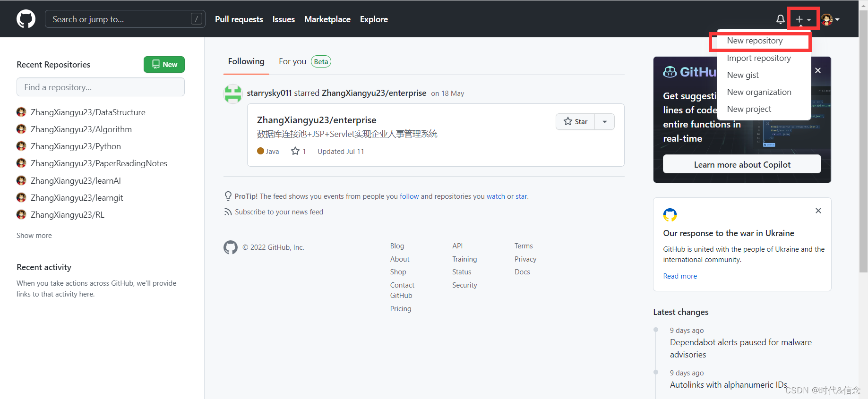
Task: Click Learn more about Copilot button
Action: [x=742, y=164]
